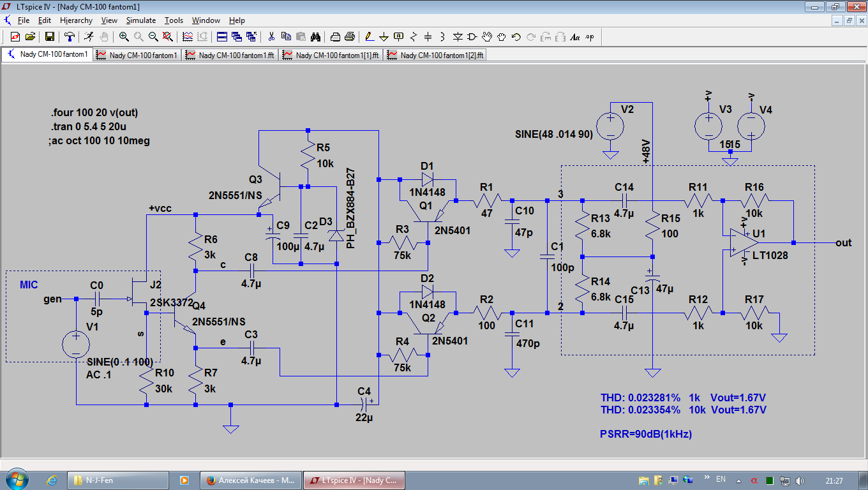868x490 pixels.
Task: Switch to the first Nady CM-100 fantom1 schematic tab
Action: point(47,54)
